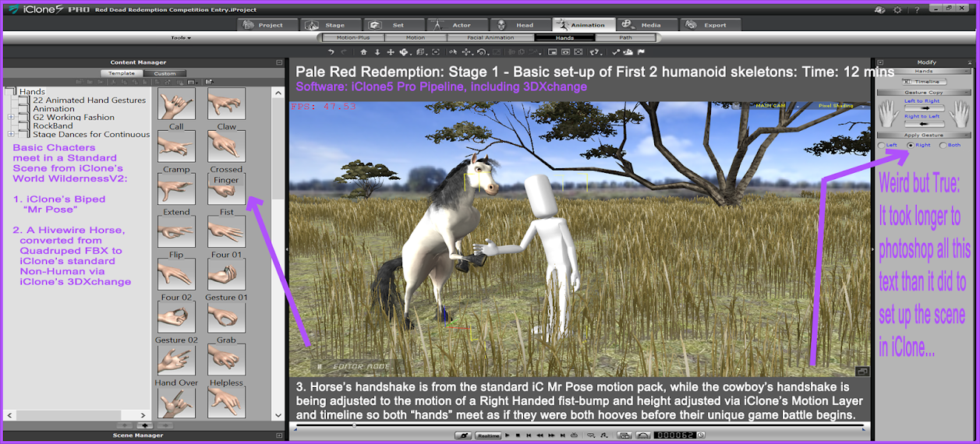
Task: Expand the G2 Working Fashion folder
Action: click(x=10, y=118)
